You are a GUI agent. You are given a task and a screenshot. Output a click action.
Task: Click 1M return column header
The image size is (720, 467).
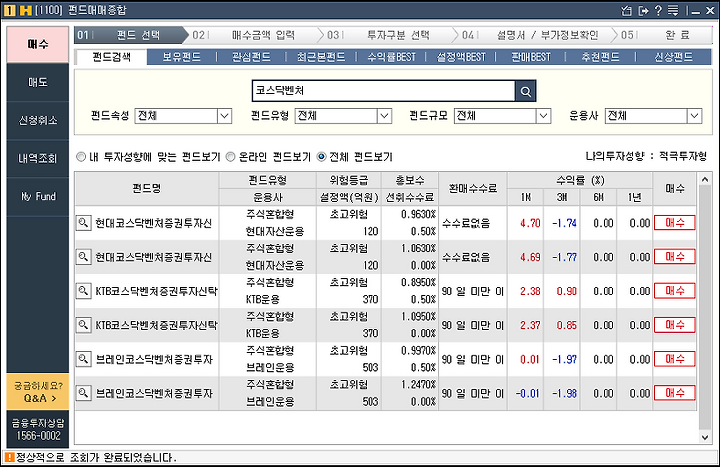[x=526, y=197]
